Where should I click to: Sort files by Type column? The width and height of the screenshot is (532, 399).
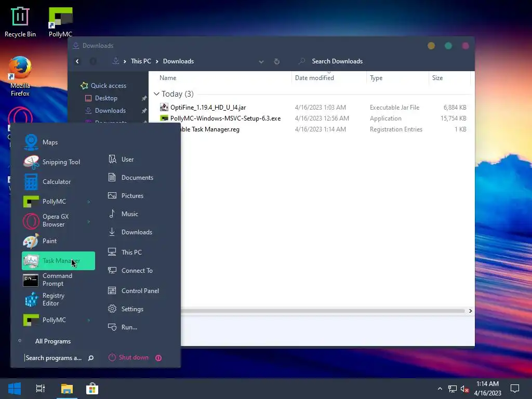click(x=397, y=78)
